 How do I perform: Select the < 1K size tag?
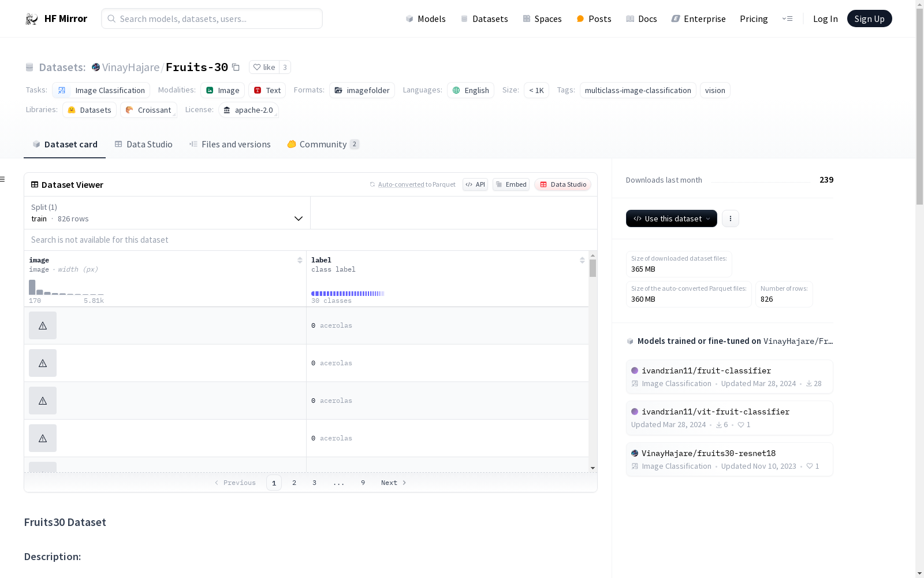pyautogui.click(x=536, y=90)
